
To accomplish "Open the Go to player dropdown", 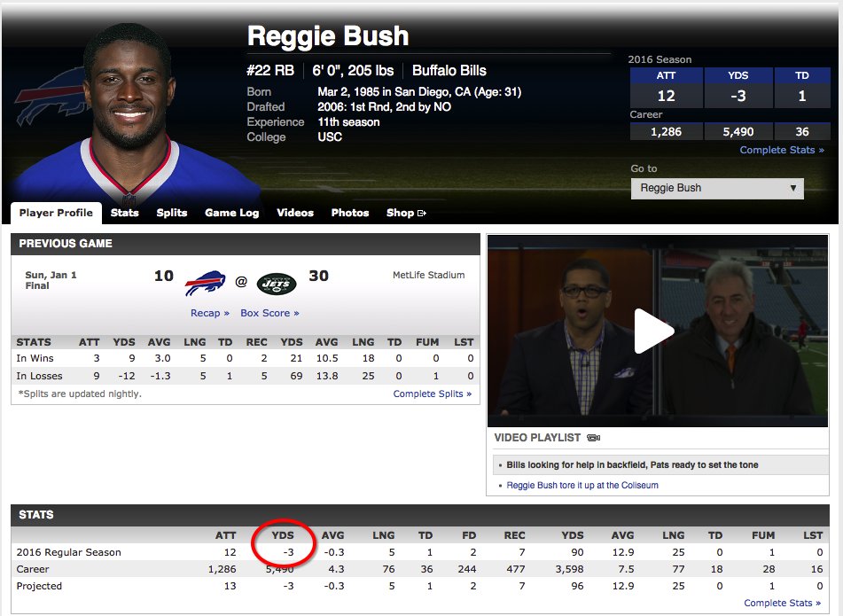I will [717, 188].
